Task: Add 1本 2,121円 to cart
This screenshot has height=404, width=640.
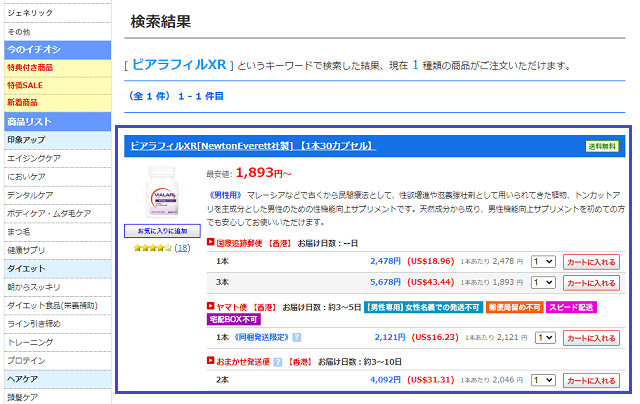Action: pos(591,338)
